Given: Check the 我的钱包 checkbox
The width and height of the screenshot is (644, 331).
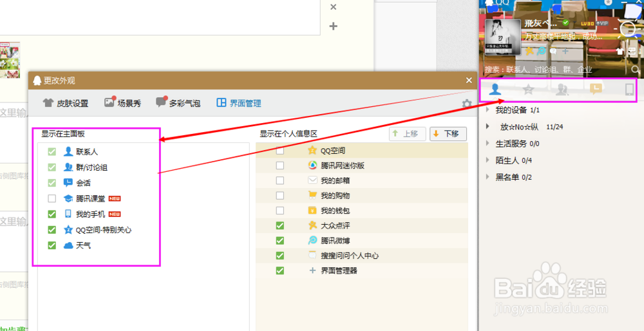Looking at the screenshot, I should pyautogui.click(x=279, y=211).
